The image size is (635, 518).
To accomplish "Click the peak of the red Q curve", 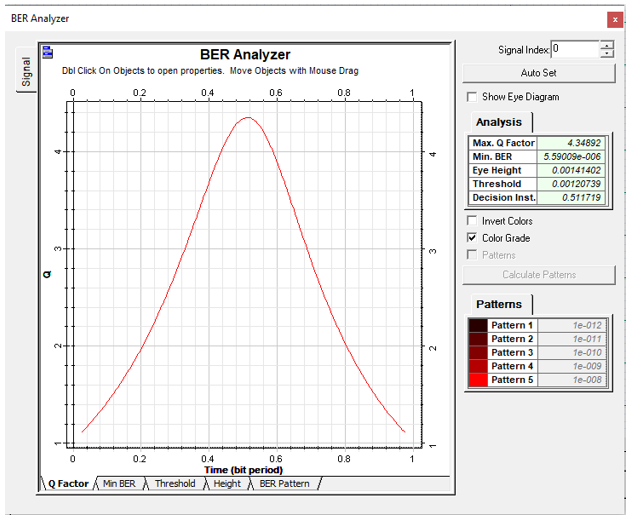I will 248,117.
